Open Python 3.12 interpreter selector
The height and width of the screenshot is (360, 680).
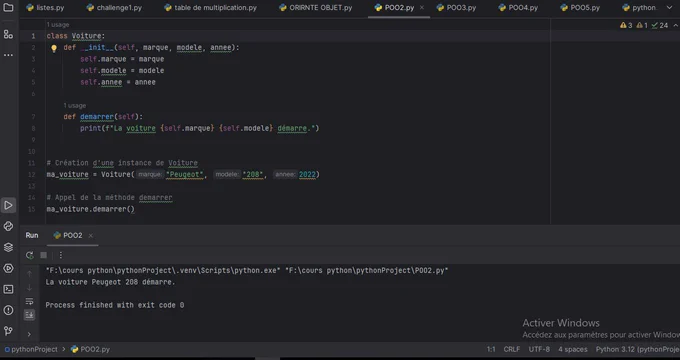click(x=638, y=349)
